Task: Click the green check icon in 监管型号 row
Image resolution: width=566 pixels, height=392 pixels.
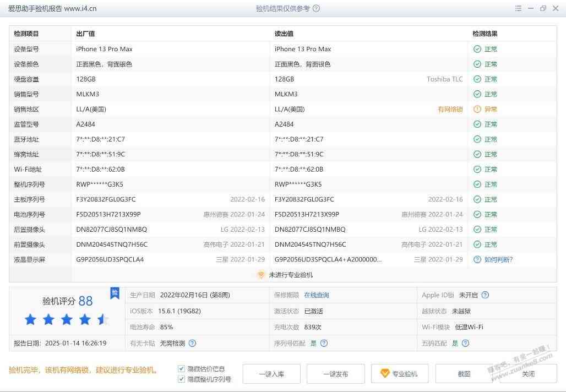Action: point(477,124)
